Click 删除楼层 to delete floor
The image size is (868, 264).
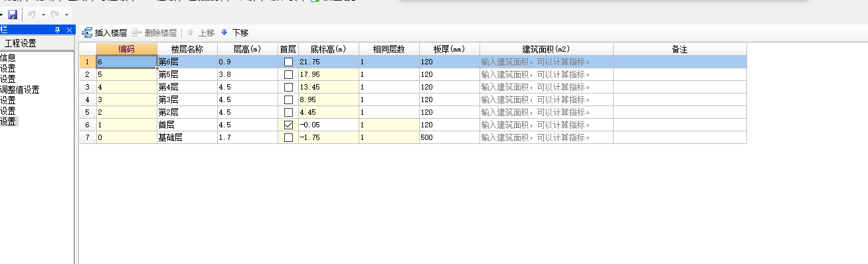155,33
